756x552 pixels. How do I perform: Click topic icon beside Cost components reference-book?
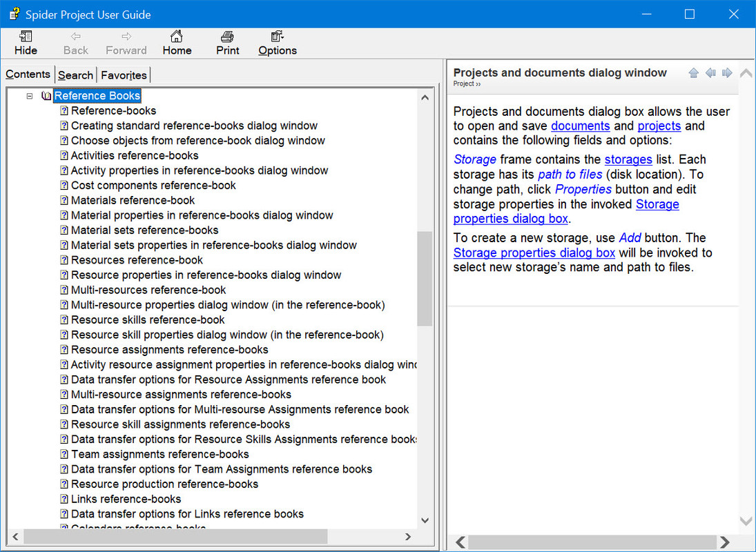(x=64, y=186)
